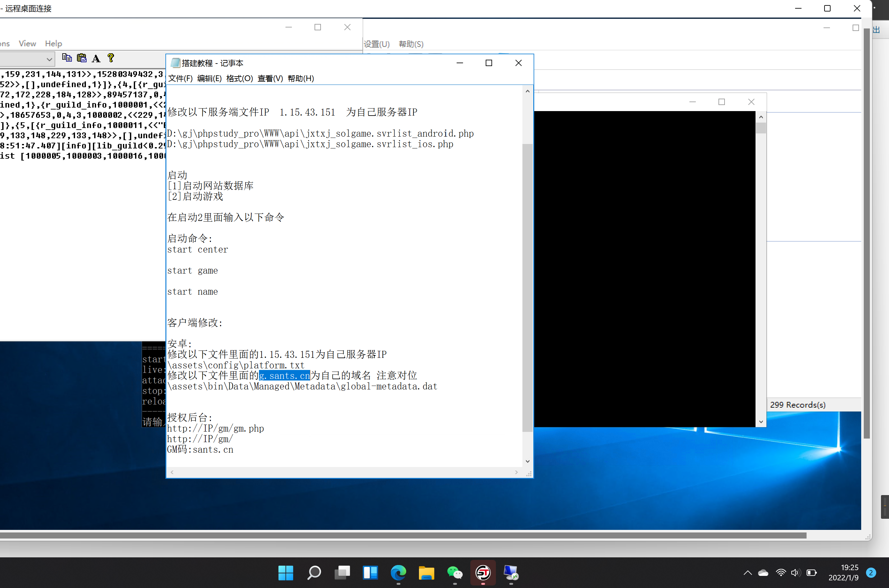The width and height of the screenshot is (889, 588).
Task: Open Microsoft Edge from taskbar
Action: click(x=399, y=573)
